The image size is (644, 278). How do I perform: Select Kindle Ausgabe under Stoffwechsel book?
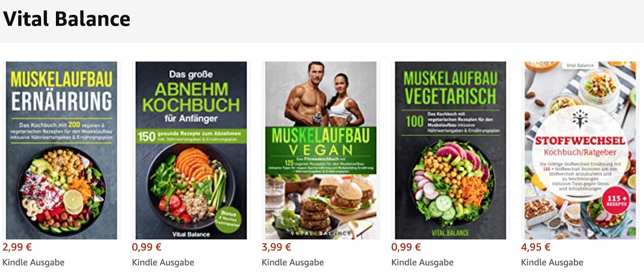click(x=552, y=262)
